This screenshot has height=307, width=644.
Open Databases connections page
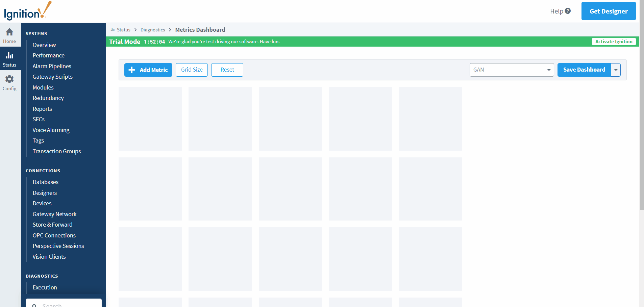45,182
